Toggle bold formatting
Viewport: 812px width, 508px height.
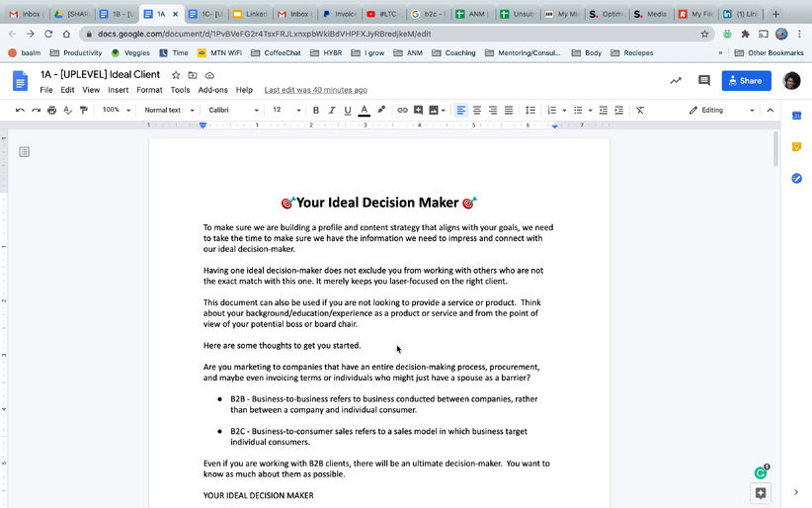(316, 110)
